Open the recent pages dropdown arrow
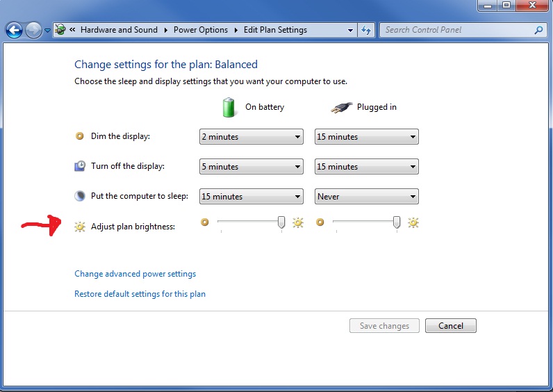This screenshot has width=553, height=392. pos(47,31)
